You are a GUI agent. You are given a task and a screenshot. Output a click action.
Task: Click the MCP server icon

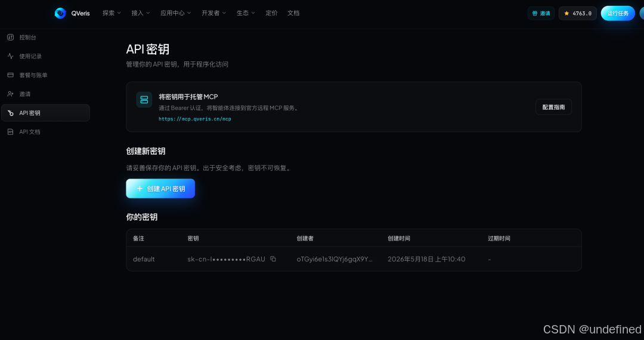(144, 99)
